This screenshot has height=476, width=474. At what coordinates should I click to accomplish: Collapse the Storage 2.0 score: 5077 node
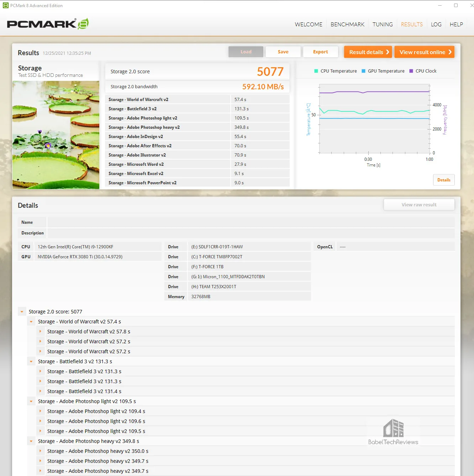tap(22, 312)
